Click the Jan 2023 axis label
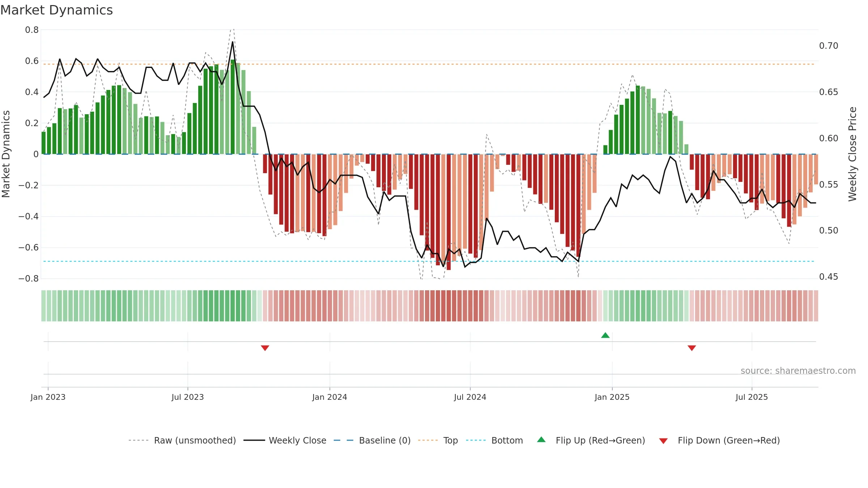Screen dimensions: 868x488 48,397
